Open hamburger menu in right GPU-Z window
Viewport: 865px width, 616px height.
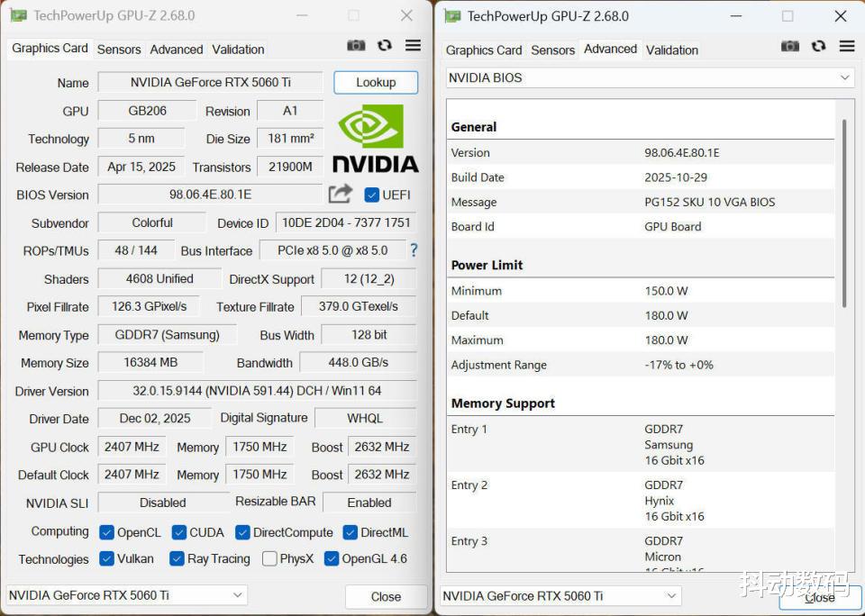pyautogui.click(x=847, y=46)
